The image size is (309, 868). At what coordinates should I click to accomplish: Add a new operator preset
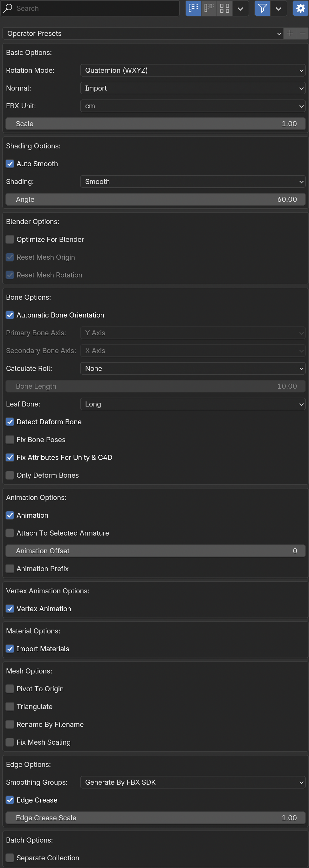290,33
